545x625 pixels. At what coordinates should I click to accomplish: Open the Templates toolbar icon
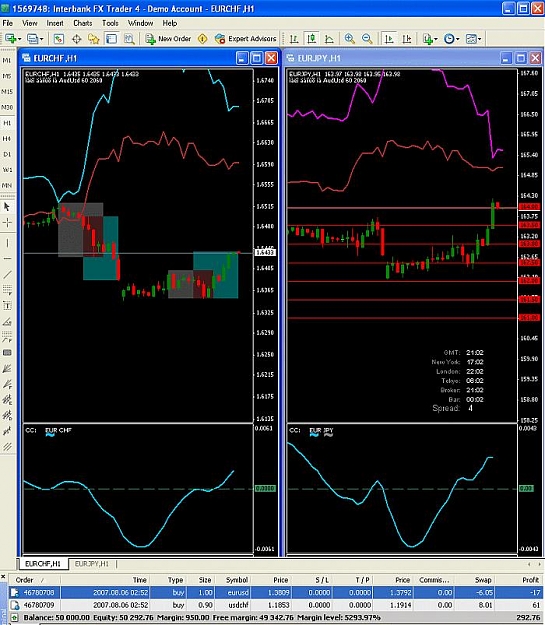tap(471, 39)
